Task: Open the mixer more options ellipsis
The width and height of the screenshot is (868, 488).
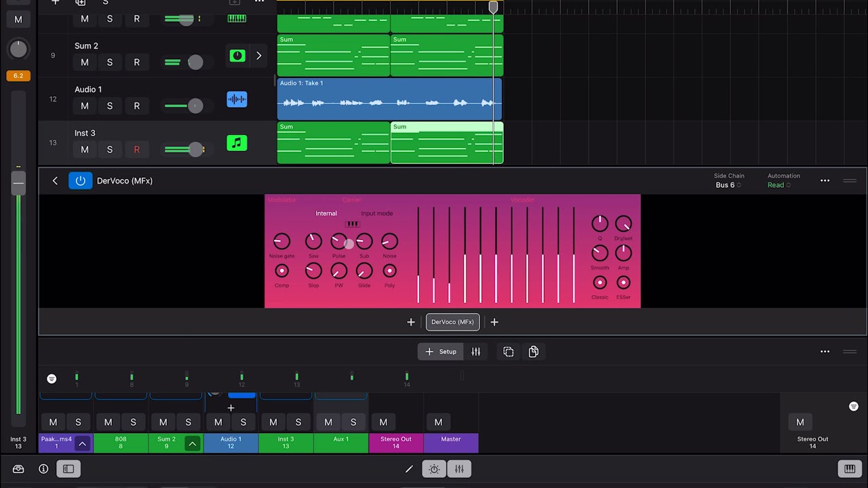Action: click(x=825, y=352)
